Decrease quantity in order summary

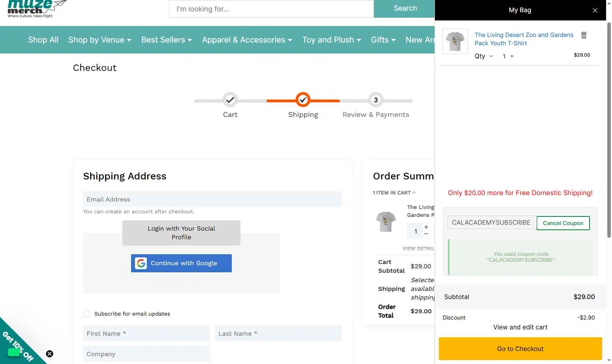[426, 234]
